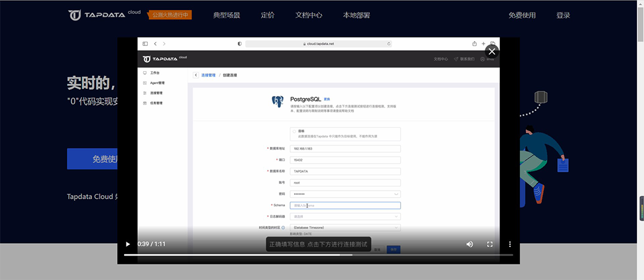Select the 目标 radio button
The height and width of the screenshot is (280, 644).
pyautogui.click(x=294, y=131)
